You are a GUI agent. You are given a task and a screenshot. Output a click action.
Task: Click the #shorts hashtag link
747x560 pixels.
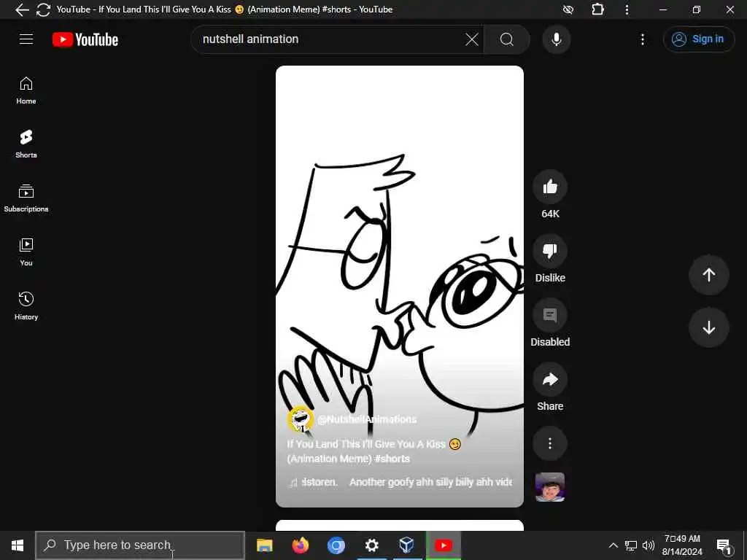(392, 459)
